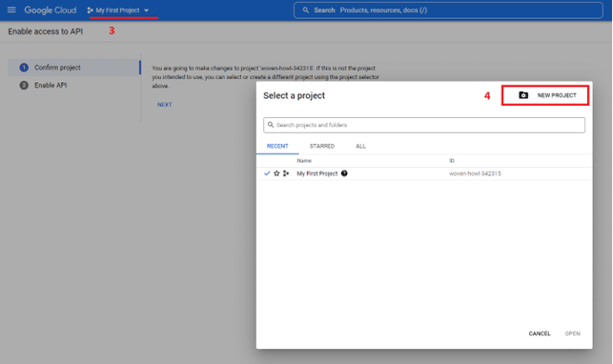The height and width of the screenshot is (364, 613).
Task: Switch to the ALL tab
Action: pos(361,146)
